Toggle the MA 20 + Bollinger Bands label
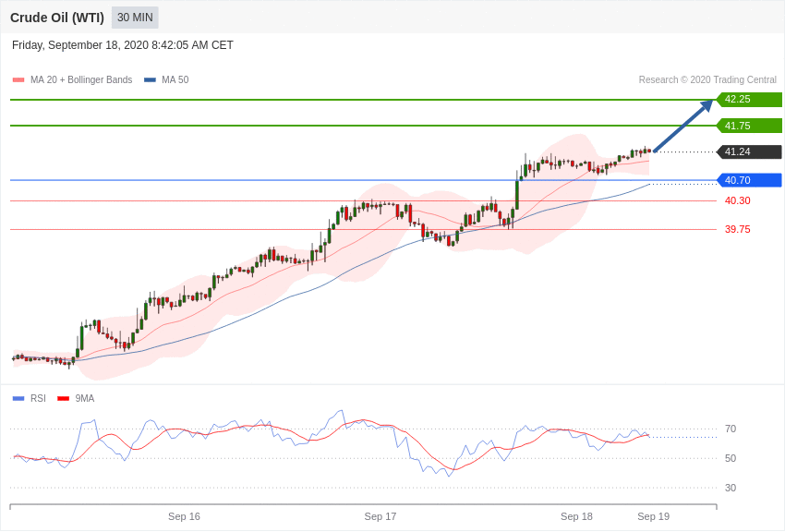785x532 pixels. (81, 80)
